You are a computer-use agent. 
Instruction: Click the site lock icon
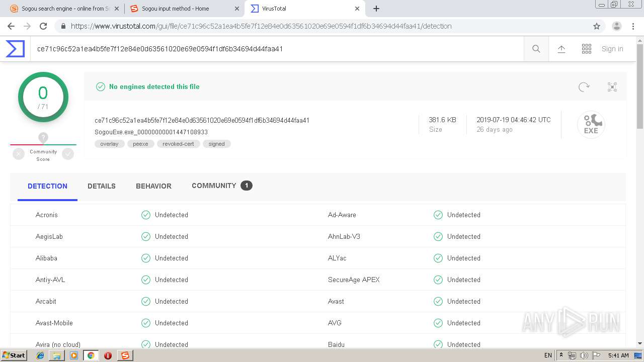tap(63, 26)
